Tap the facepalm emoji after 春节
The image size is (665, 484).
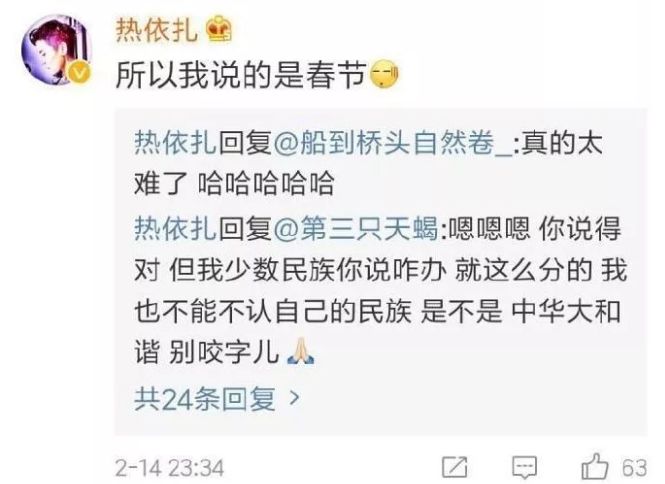pos(384,76)
